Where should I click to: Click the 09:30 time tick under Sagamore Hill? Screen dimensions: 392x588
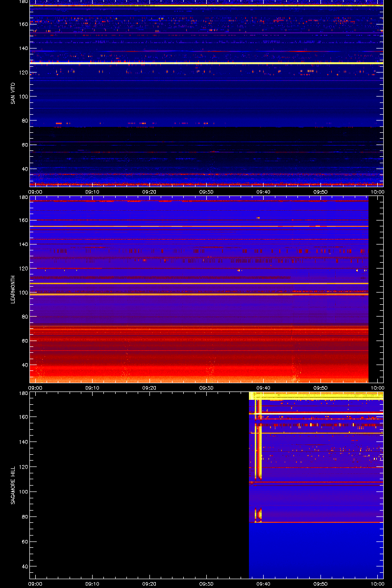(206, 584)
